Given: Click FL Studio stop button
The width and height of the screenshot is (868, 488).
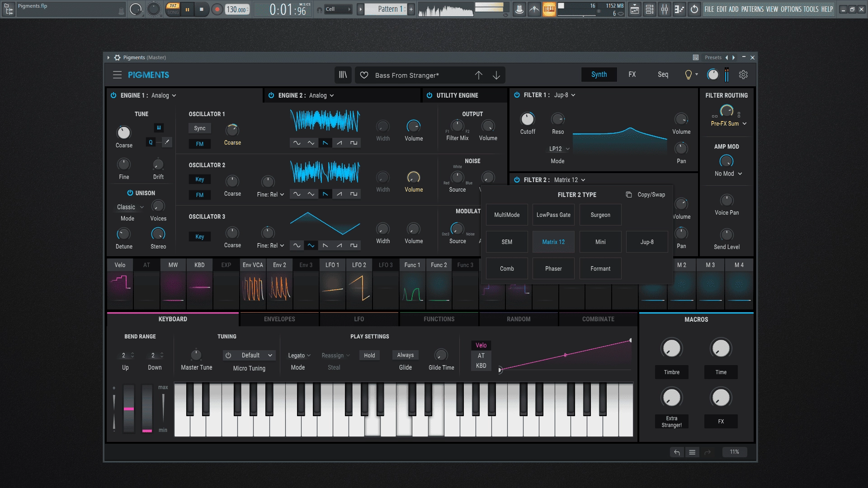Looking at the screenshot, I should tap(202, 9).
